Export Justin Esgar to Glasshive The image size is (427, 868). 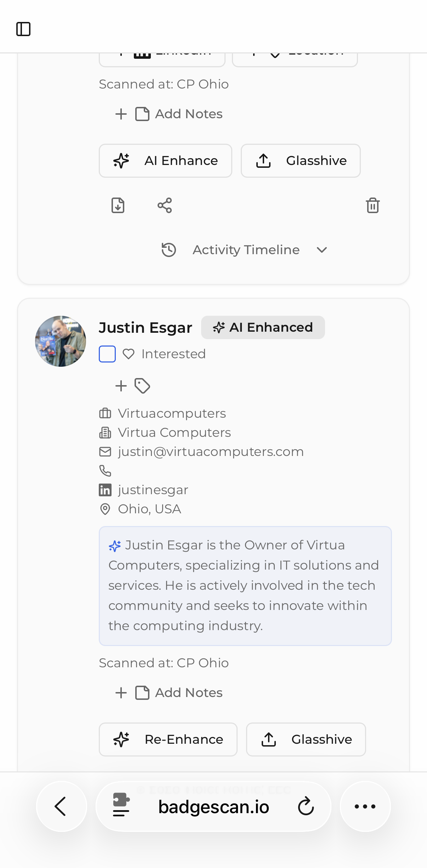coord(306,739)
